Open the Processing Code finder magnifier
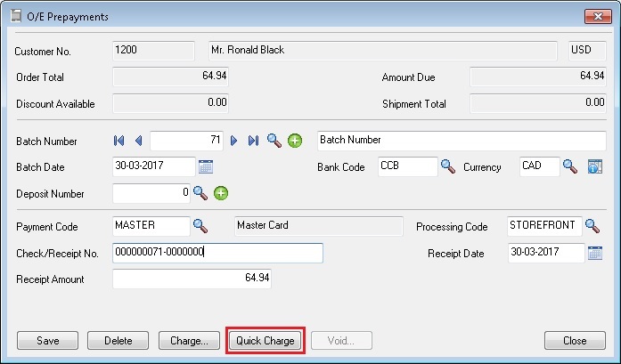This screenshot has height=364, width=621. [592, 226]
